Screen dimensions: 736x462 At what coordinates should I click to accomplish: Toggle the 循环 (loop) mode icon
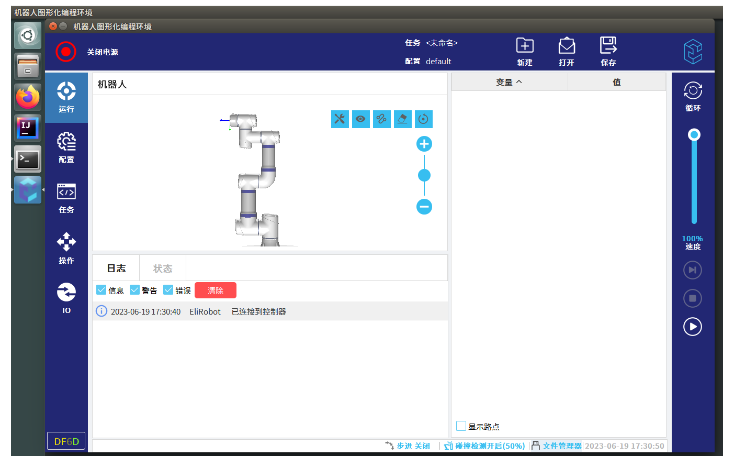[x=692, y=91]
